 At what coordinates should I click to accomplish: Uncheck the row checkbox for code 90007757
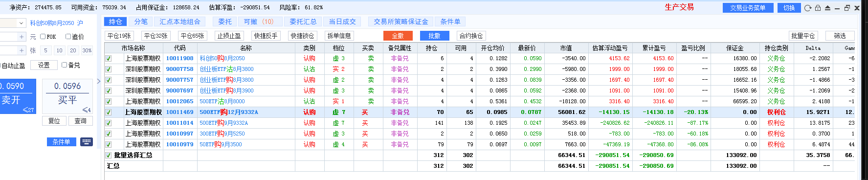tap(109, 80)
